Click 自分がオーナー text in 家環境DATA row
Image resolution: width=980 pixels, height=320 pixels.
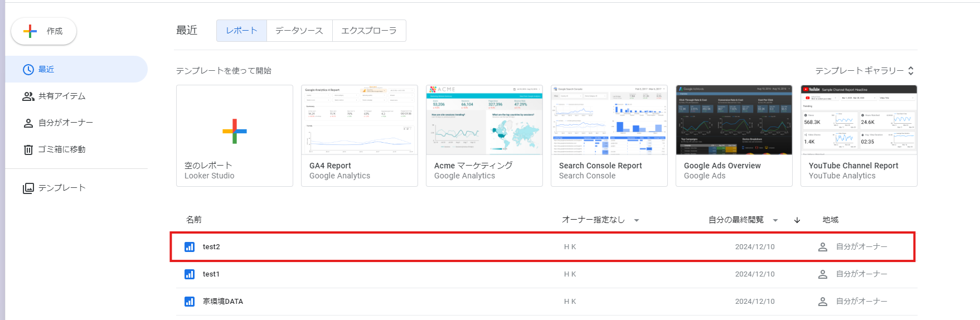[x=862, y=302]
